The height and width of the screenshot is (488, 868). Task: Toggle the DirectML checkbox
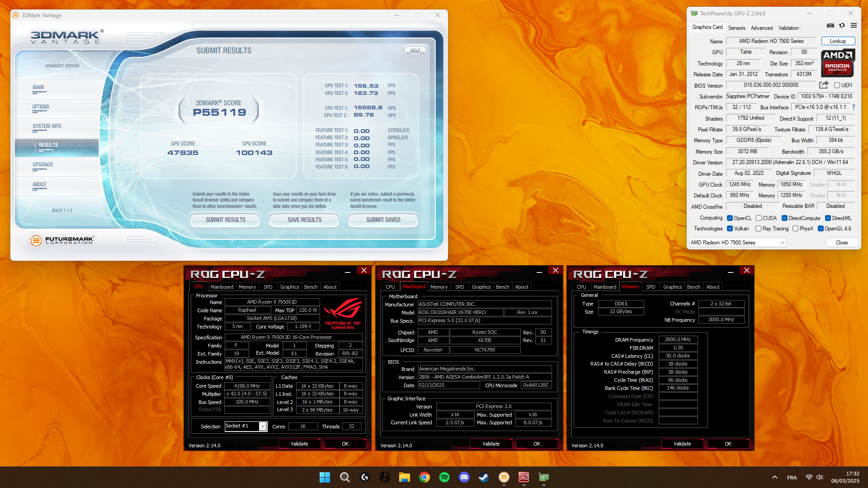(x=828, y=218)
